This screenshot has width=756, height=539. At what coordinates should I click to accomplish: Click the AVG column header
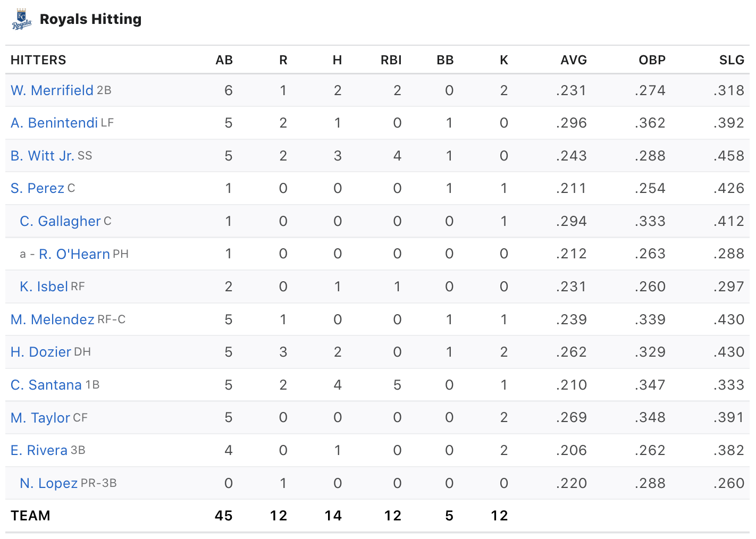pyautogui.click(x=573, y=60)
